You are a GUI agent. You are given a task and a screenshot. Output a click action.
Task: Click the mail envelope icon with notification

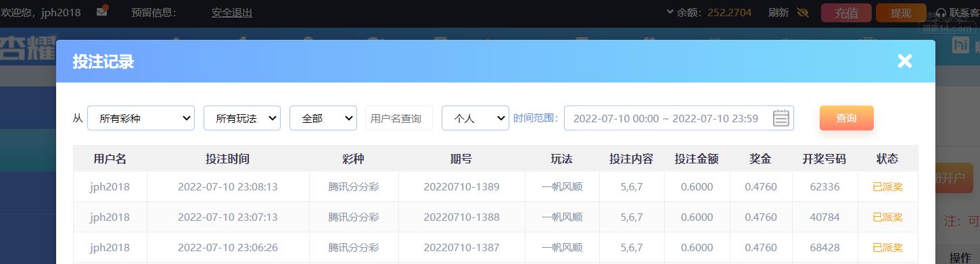tap(102, 11)
